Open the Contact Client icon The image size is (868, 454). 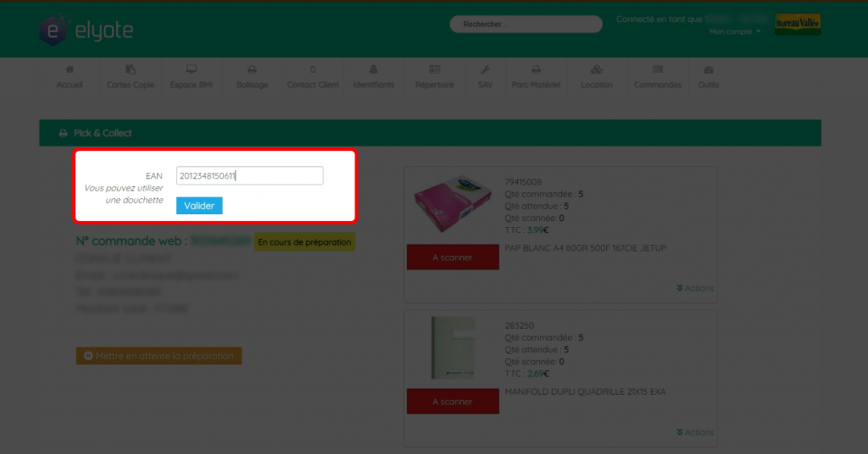(313, 69)
